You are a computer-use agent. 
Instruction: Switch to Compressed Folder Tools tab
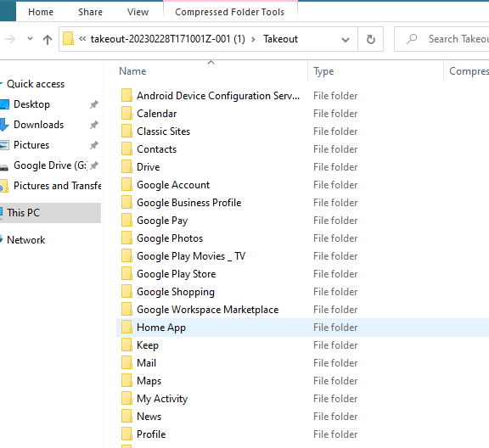230,12
